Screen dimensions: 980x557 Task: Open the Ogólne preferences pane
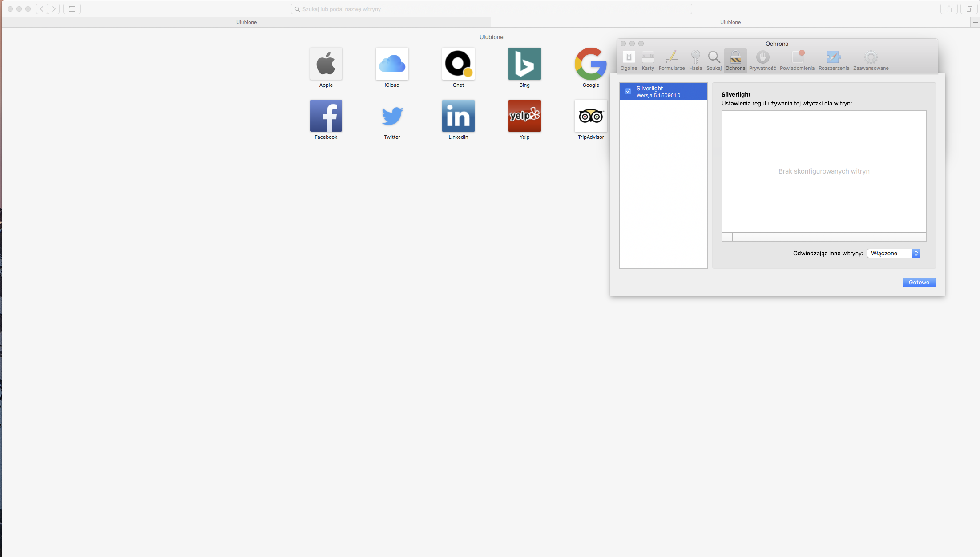[629, 61]
